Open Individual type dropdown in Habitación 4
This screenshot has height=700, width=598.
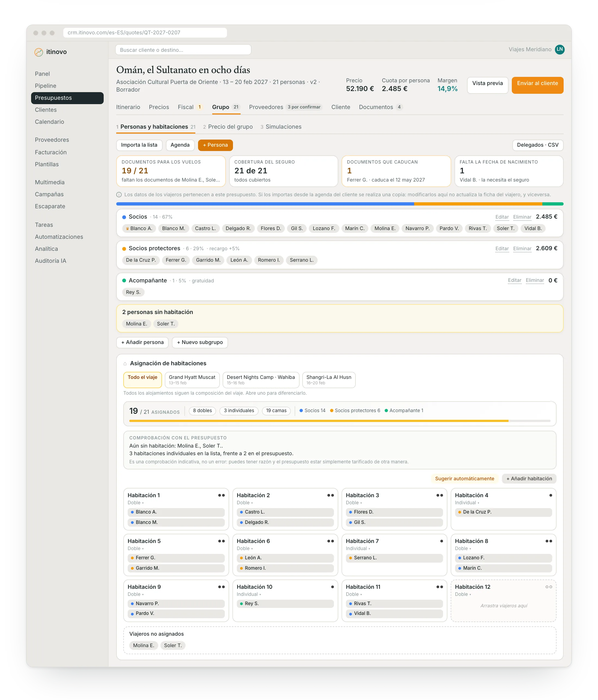pos(467,503)
